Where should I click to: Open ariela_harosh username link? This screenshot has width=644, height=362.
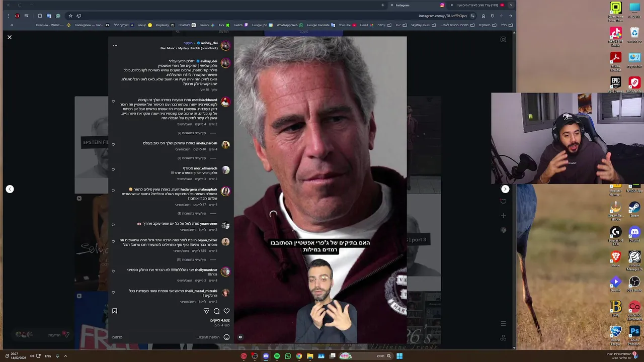coord(206,143)
